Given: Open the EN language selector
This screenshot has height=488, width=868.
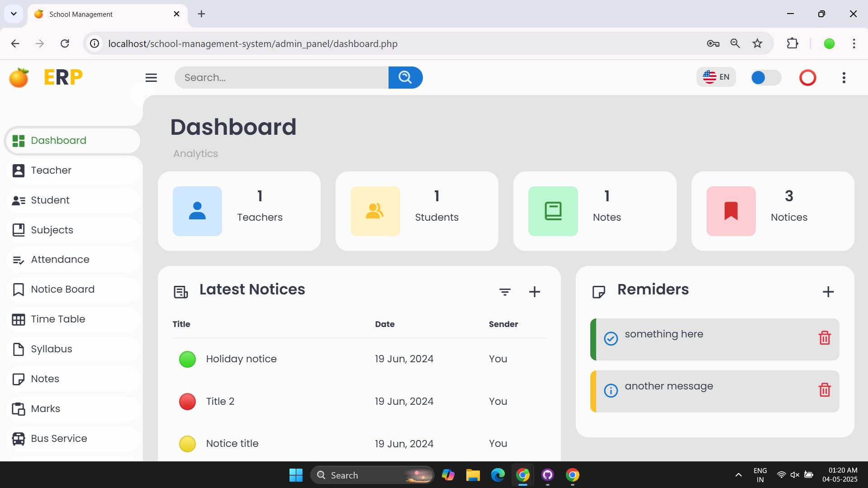Looking at the screenshot, I should (716, 77).
